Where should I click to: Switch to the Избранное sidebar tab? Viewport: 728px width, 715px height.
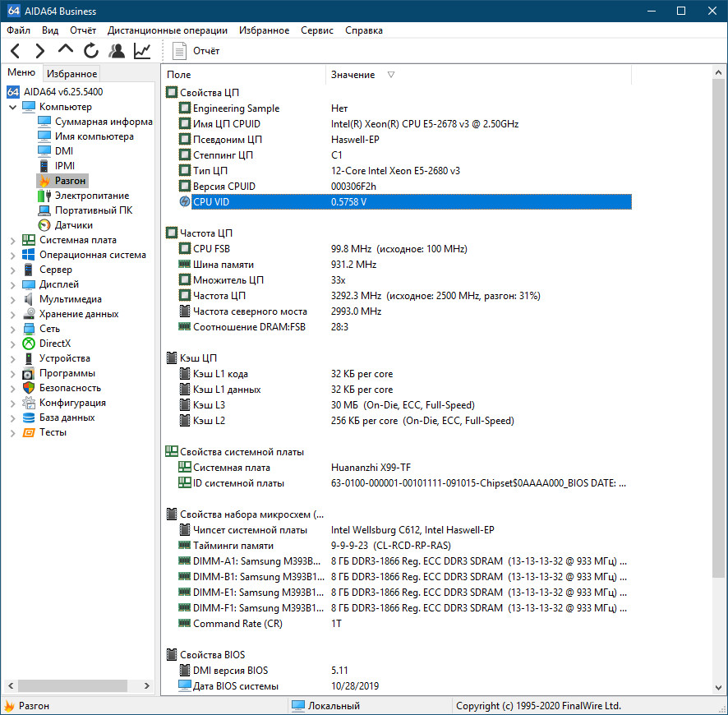click(71, 73)
